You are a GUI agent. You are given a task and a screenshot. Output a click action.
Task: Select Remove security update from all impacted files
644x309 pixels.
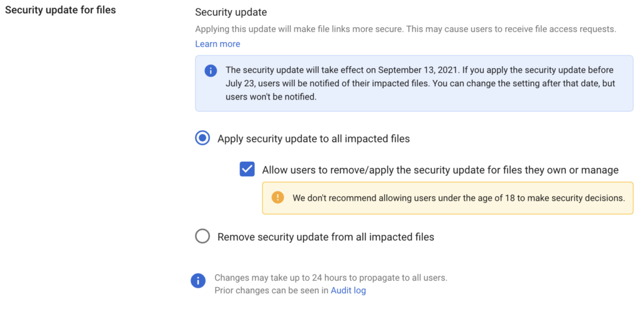(x=203, y=237)
